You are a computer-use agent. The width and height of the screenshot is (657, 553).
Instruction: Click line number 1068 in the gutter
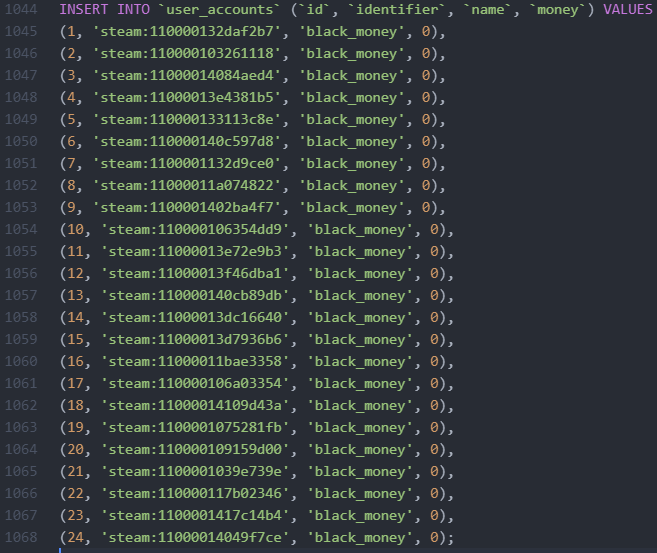[21, 537]
